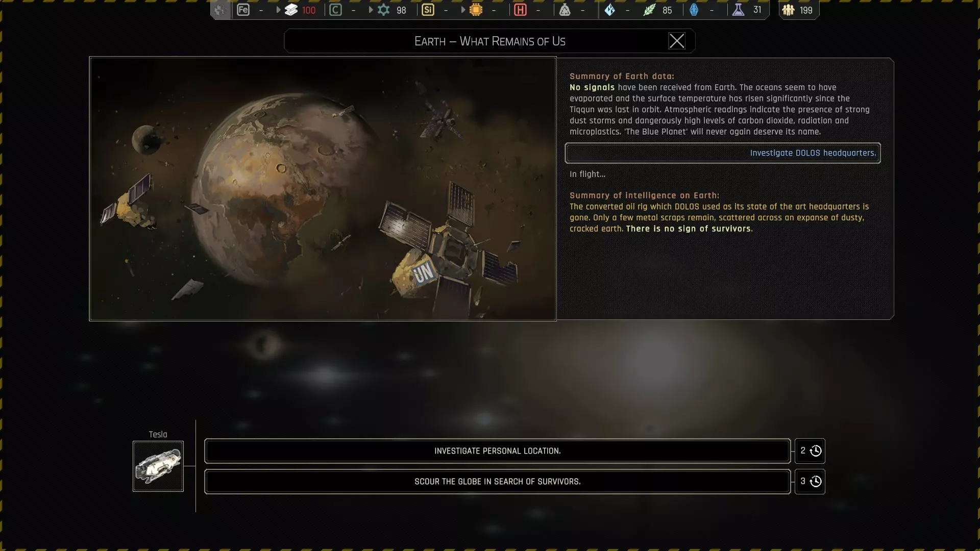The image size is (980, 551).
Task: Choose Scour the Globe for Survivors
Action: pos(497,482)
